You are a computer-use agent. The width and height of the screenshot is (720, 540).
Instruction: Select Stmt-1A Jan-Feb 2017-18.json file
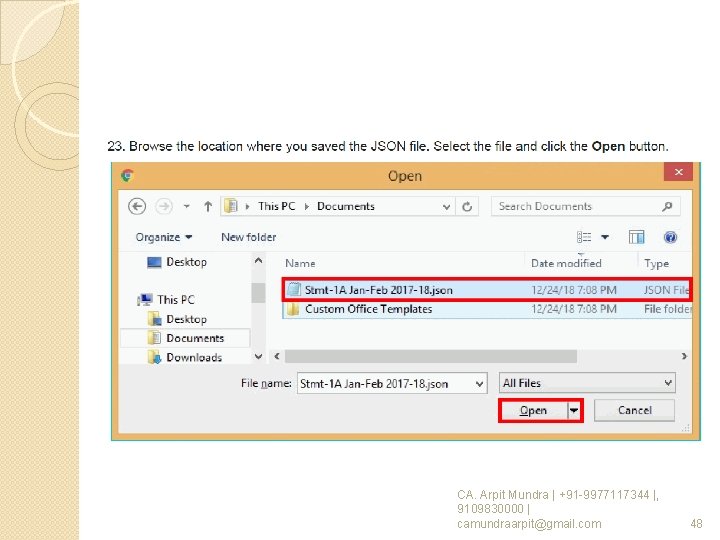pos(487,290)
